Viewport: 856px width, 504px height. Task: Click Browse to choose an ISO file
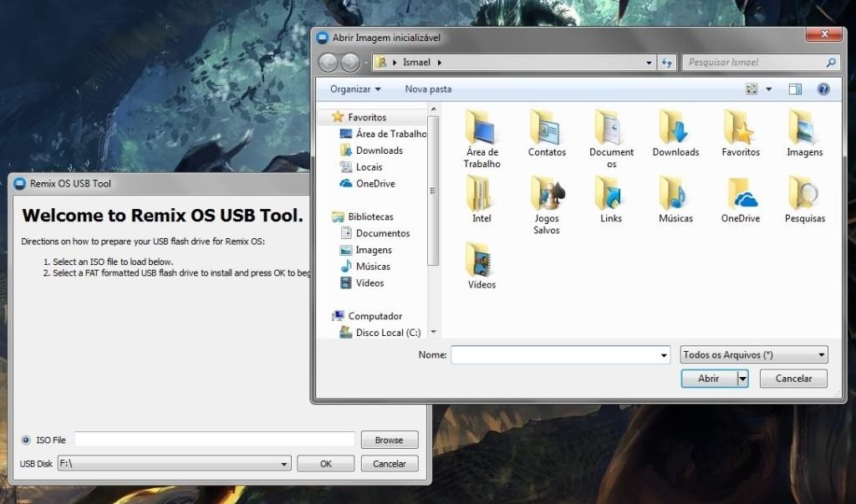(390, 439)
